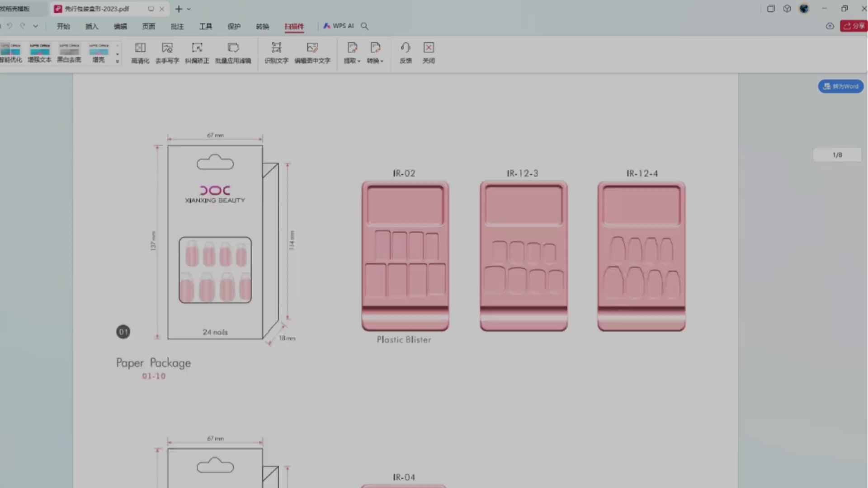Expand the filter presets gallery arrow
868x488 pixels.
pyautogui.click(x=118, y=61)
